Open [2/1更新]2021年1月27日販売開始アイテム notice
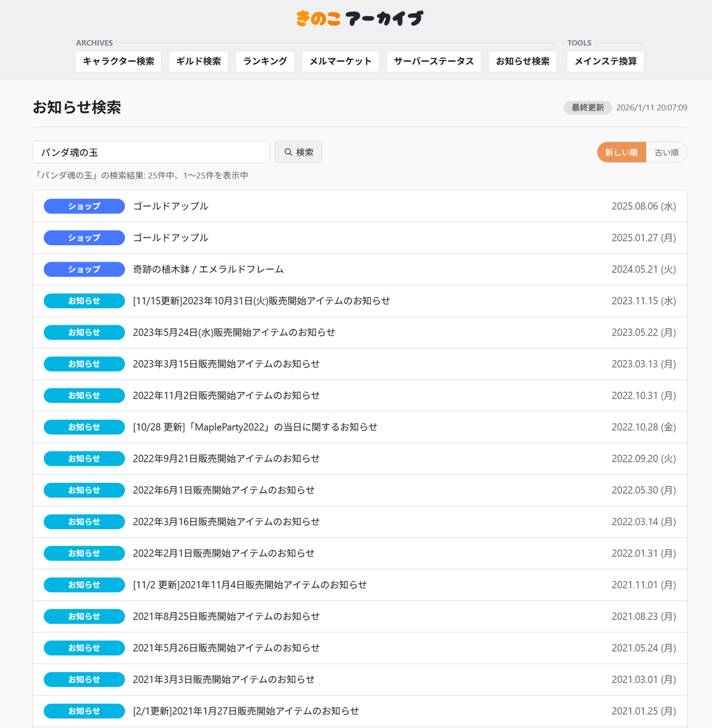 (x=360, y=711)
